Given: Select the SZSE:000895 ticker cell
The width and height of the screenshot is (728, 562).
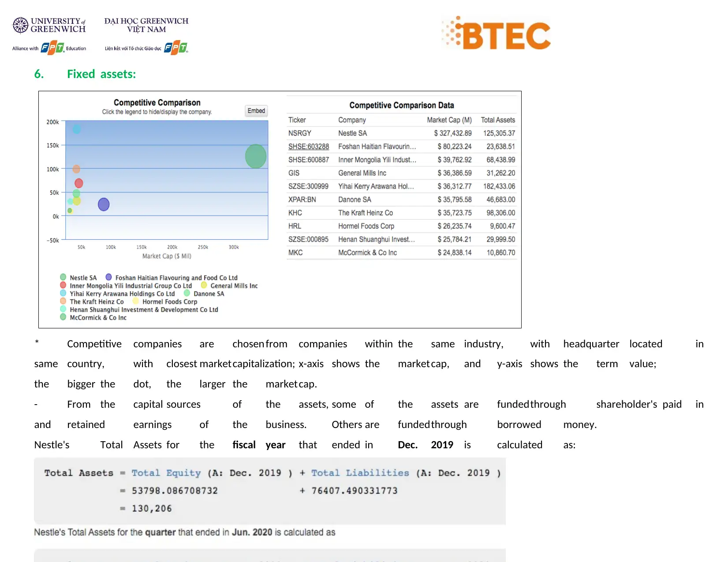Looking at the screenshot, I should 308,239.
